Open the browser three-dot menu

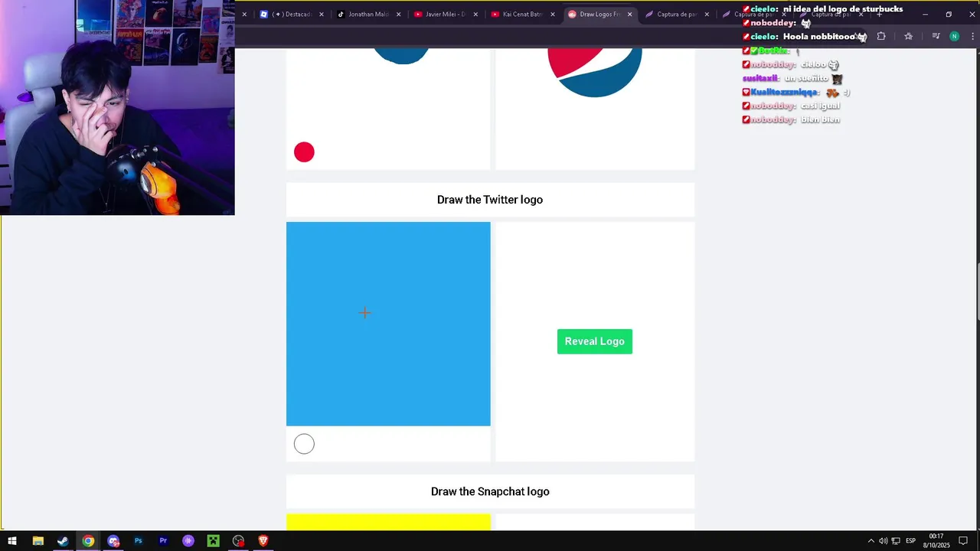(972, 36)
